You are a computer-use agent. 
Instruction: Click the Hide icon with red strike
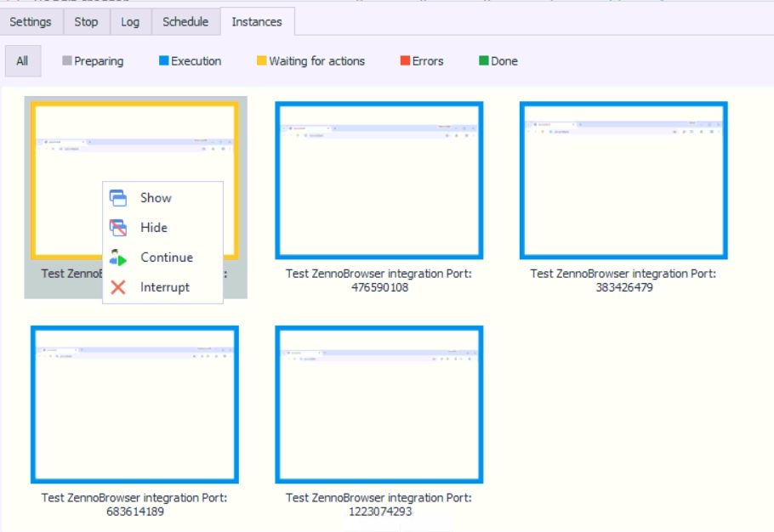[118, 228]
